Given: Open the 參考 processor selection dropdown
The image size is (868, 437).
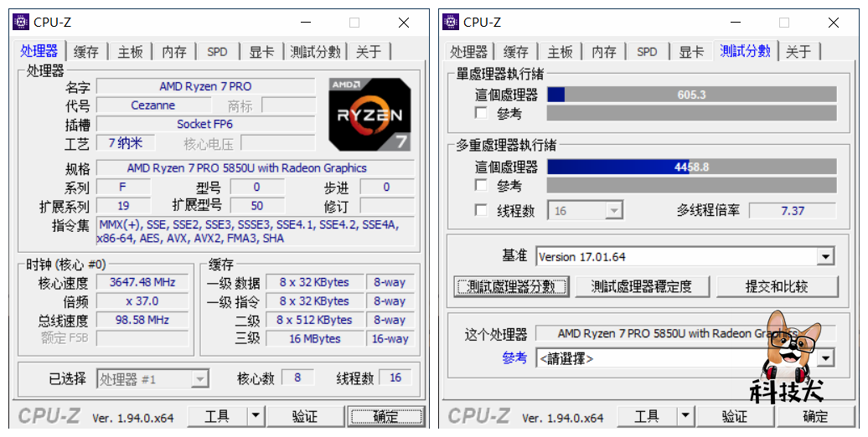Looking at the screenshot, I should pos(825,358).
